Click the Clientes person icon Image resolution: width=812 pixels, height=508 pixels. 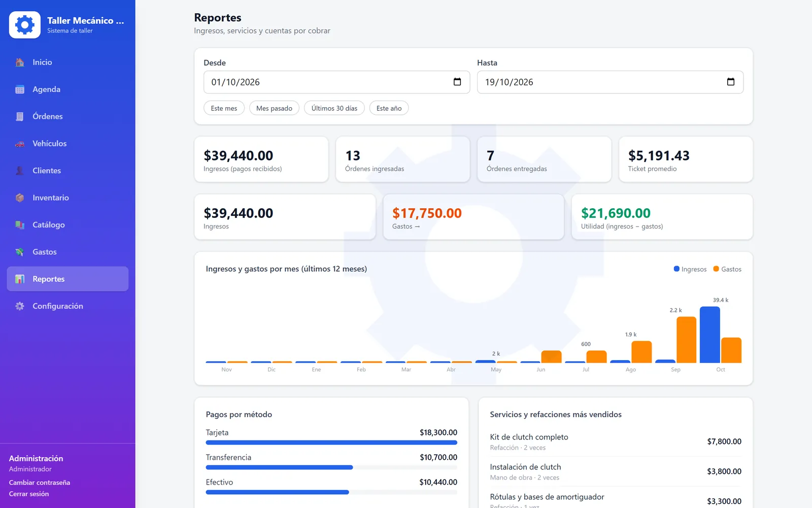point(20,171)
